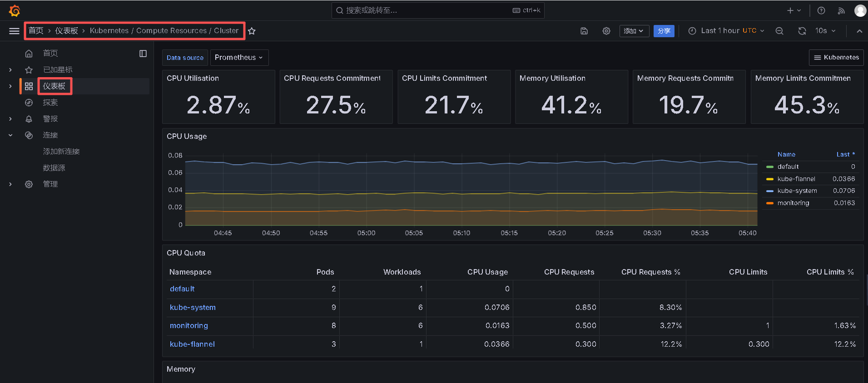Image resolution: width=868 pixels, height=383 pixels.
Task: Click the search or jump to field
Action: point(438,10)
